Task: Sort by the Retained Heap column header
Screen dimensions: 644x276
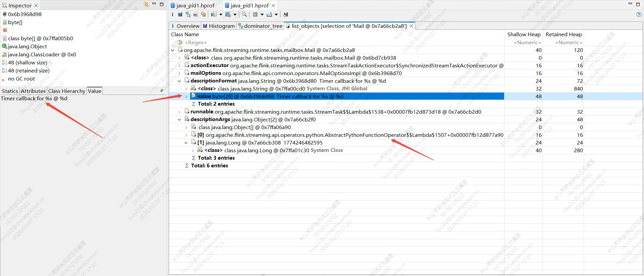Action: [563, 34]
